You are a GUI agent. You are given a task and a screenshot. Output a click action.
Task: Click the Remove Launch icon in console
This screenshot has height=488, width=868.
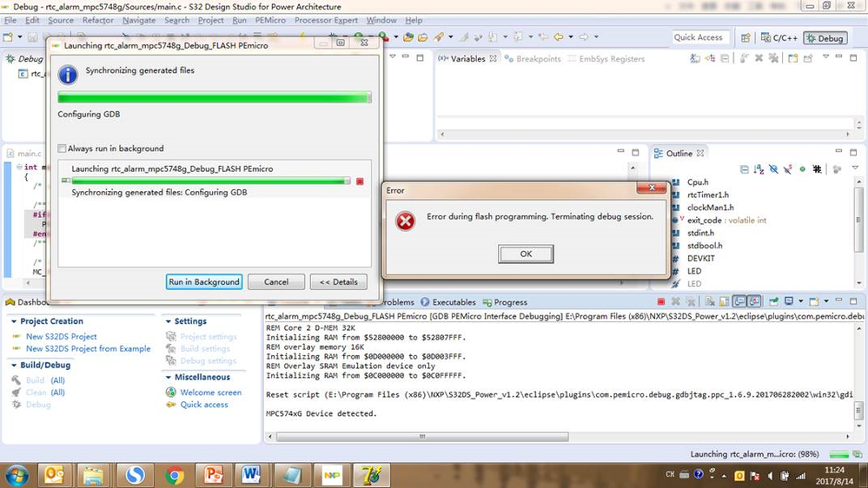675,301
